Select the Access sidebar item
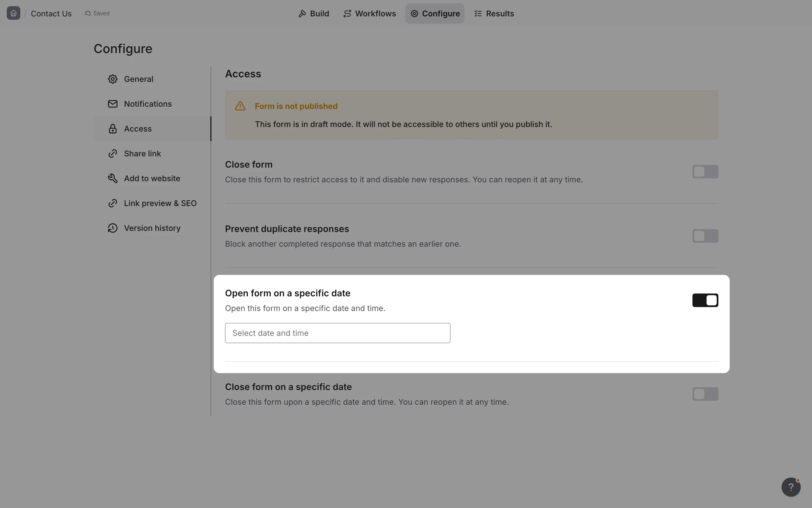Screen dimensions: 812x508 [152, 129]
